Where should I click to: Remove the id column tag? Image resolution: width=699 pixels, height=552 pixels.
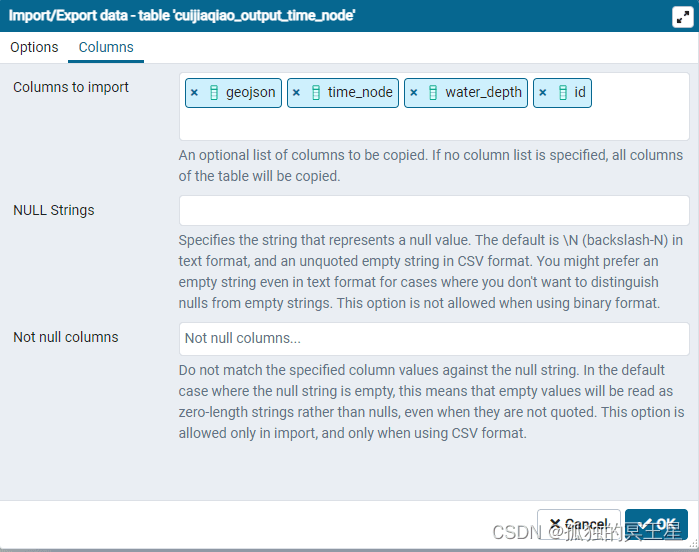[x=542, y=92]
